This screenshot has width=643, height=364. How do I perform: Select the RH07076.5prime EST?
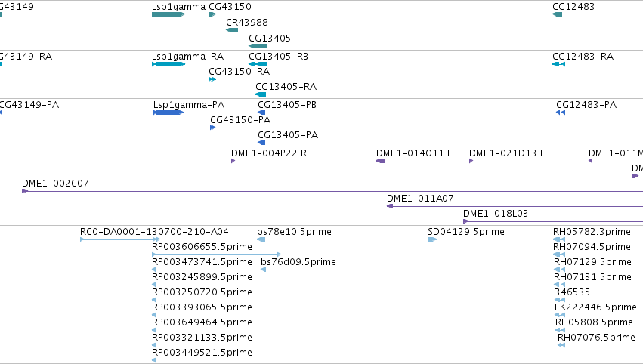(561, 345)
